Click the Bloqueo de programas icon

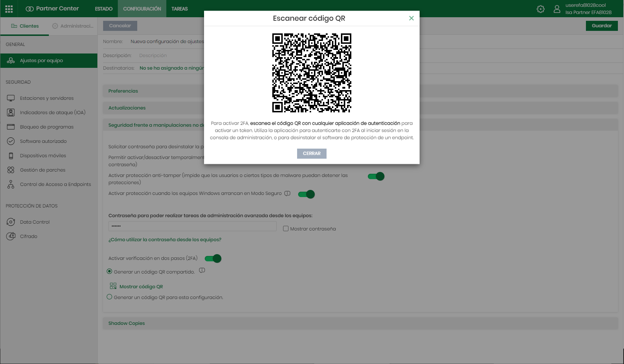pos(11,127)
